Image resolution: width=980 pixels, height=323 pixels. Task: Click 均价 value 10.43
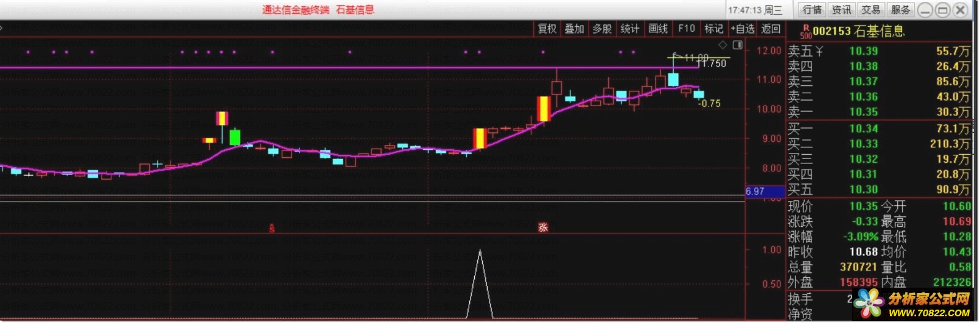(x=957, y=252)
